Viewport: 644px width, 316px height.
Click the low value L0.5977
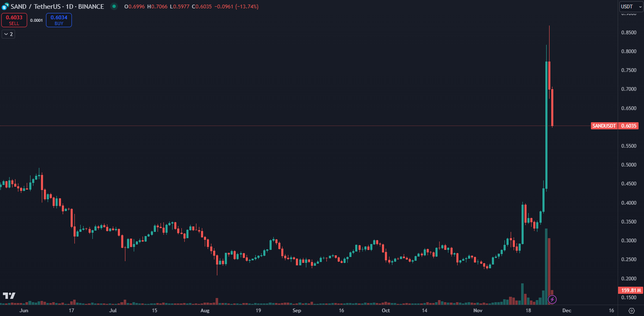(x=179, y=7)
